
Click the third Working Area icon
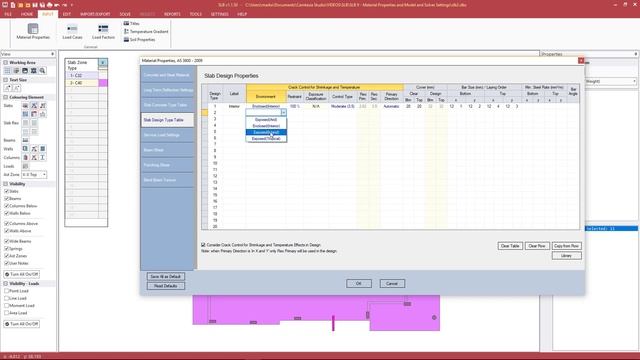tap(25, 71)
